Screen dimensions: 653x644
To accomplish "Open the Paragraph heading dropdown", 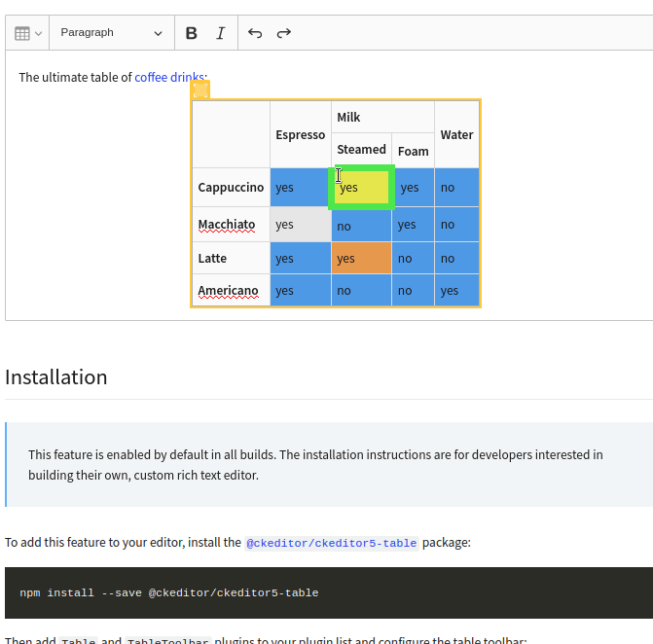I will tap(112, 33).
